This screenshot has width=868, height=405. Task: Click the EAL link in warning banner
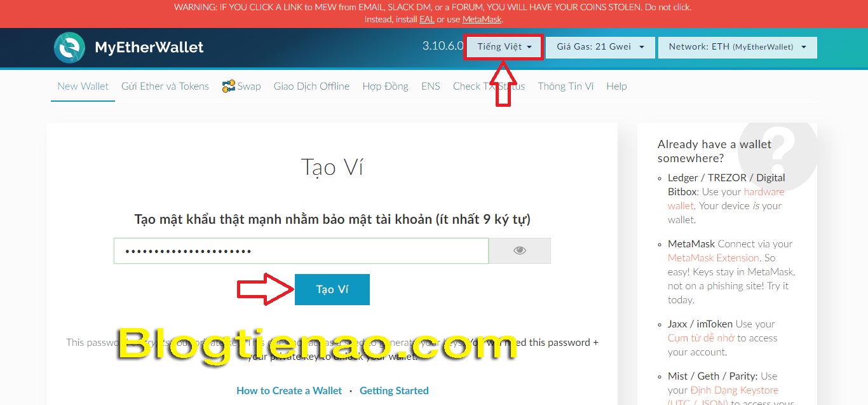coord(426,20)
